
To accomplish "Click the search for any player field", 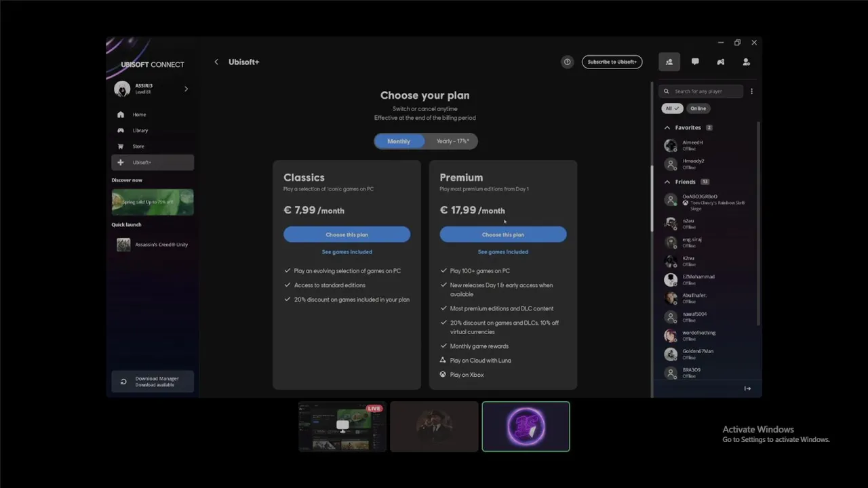I will point(703,91).
